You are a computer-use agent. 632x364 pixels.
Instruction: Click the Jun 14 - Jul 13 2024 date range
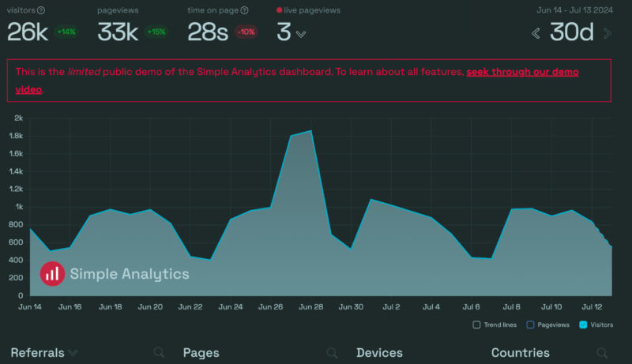(x=575, y=10)
